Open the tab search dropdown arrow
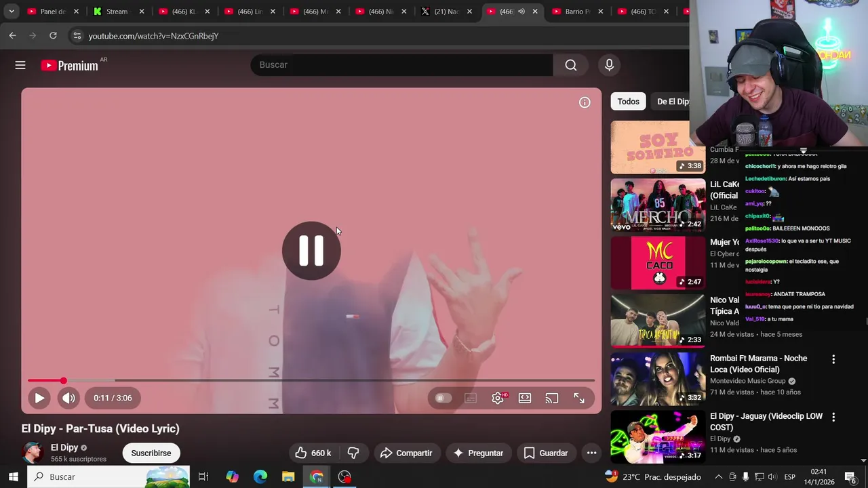This screenshot has width=868, height=488. 12,12
